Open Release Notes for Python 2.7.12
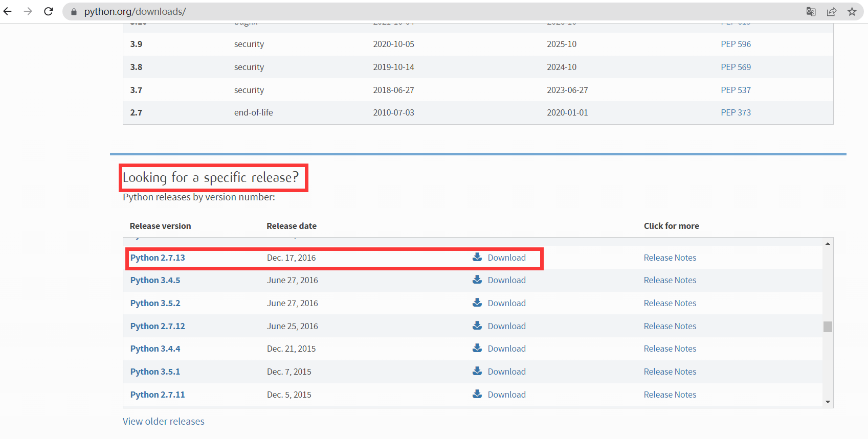Screen dimensions: 868x439 670,326
